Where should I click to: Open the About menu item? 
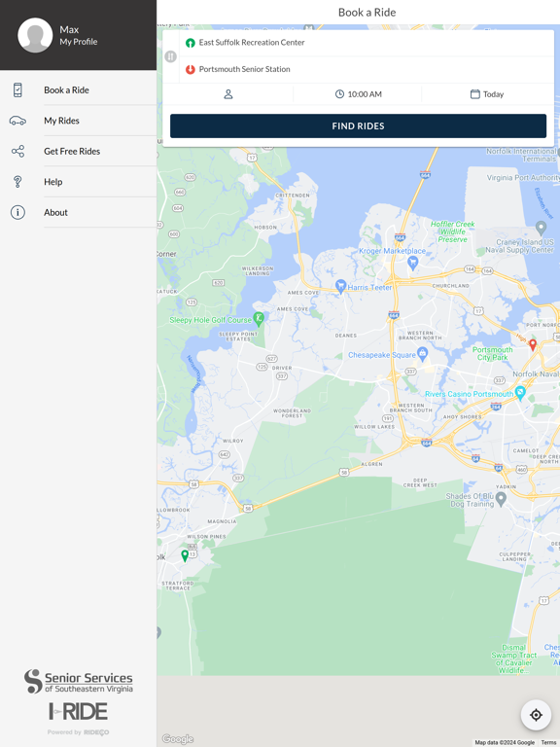pos(78,212)
